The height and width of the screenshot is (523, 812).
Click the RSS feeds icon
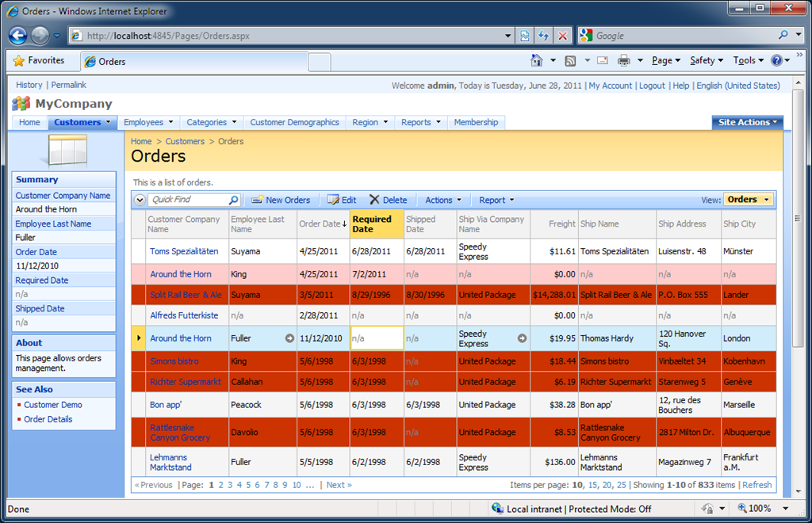pos(570,60)
